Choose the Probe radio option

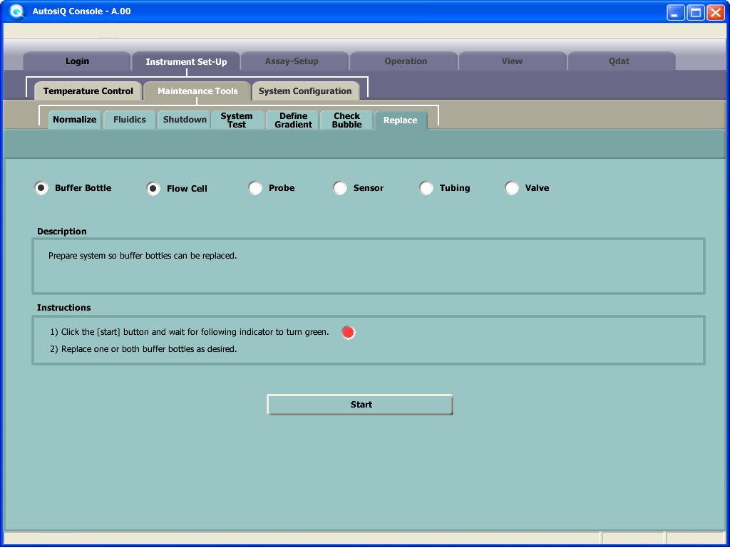click(x=255, y=188)
